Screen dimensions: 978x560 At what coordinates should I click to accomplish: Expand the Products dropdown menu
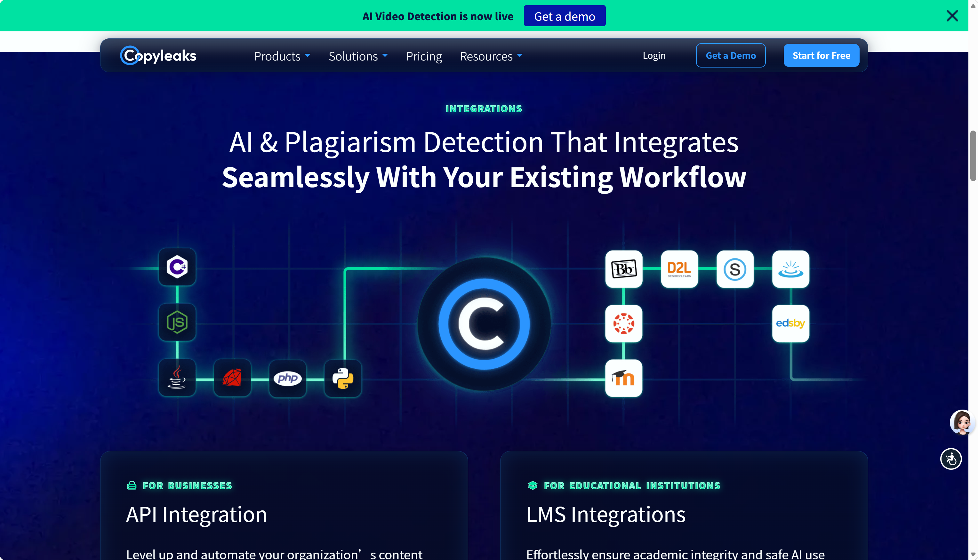(x=282, y=56)
